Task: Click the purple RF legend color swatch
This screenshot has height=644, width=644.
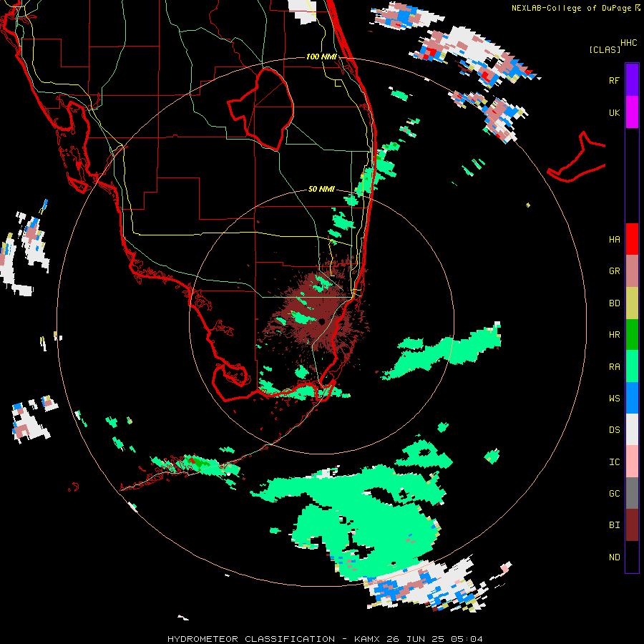Action: [x=632, y=79]
